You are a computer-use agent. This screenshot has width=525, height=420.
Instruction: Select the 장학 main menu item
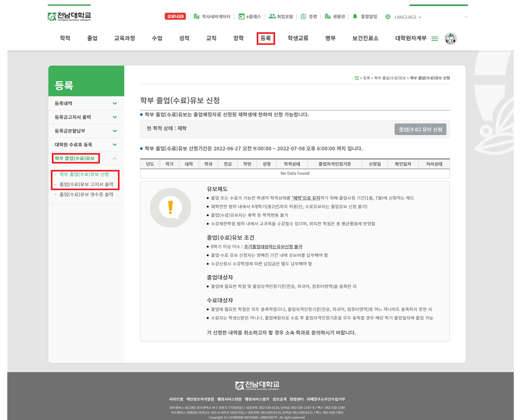(238, 39)
